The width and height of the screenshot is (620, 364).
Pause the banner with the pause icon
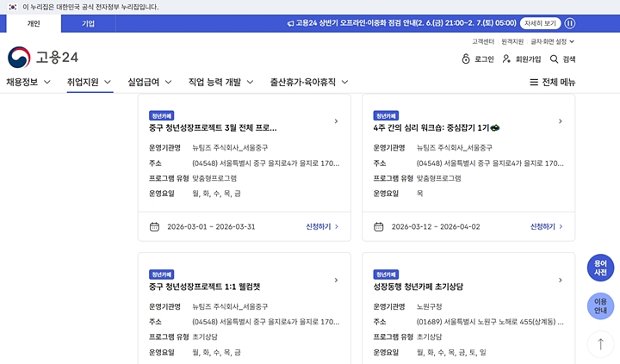pos(570,23)
